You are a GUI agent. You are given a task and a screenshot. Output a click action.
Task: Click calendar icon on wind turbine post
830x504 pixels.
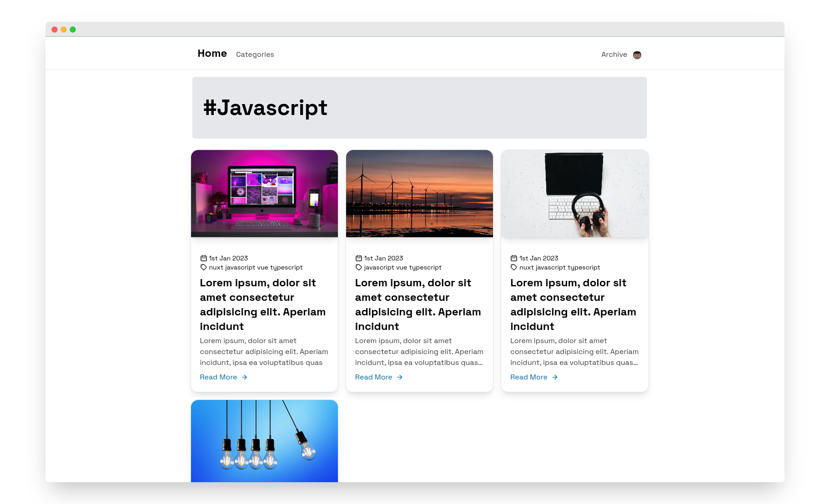(359, 258)
